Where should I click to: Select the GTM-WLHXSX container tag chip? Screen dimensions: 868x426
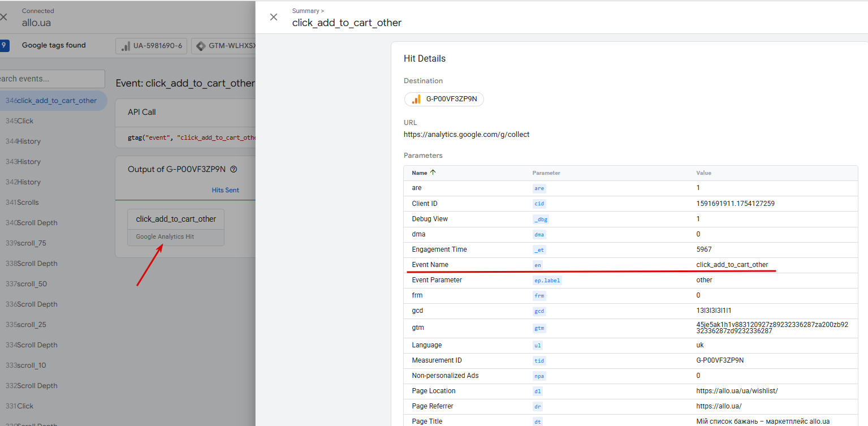pyautogui.click(x=224, y=46)
